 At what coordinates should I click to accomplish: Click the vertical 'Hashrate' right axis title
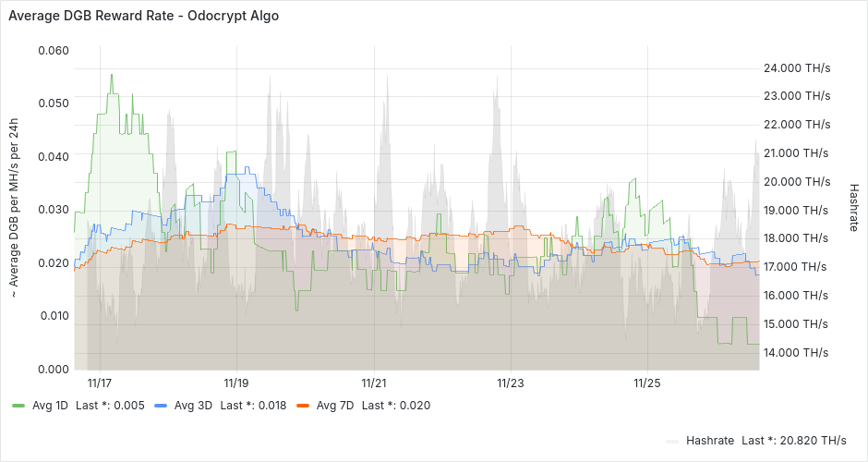853,206
